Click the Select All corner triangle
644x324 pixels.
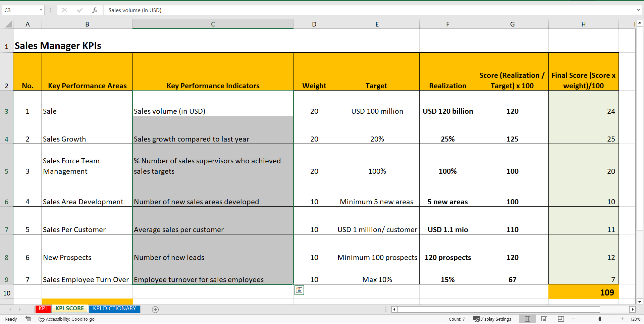tap(8, 24)
